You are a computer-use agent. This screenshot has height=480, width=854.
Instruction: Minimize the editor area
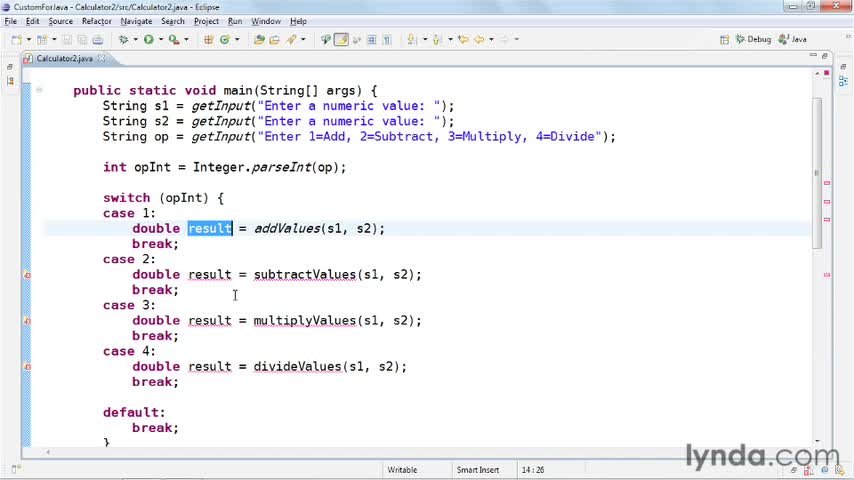pos(813,56)
